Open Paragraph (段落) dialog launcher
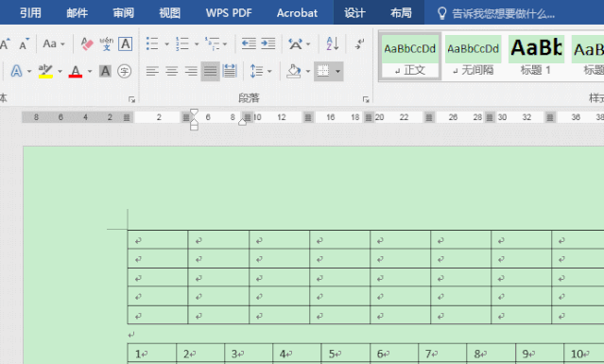 click(x=366, y=100)
